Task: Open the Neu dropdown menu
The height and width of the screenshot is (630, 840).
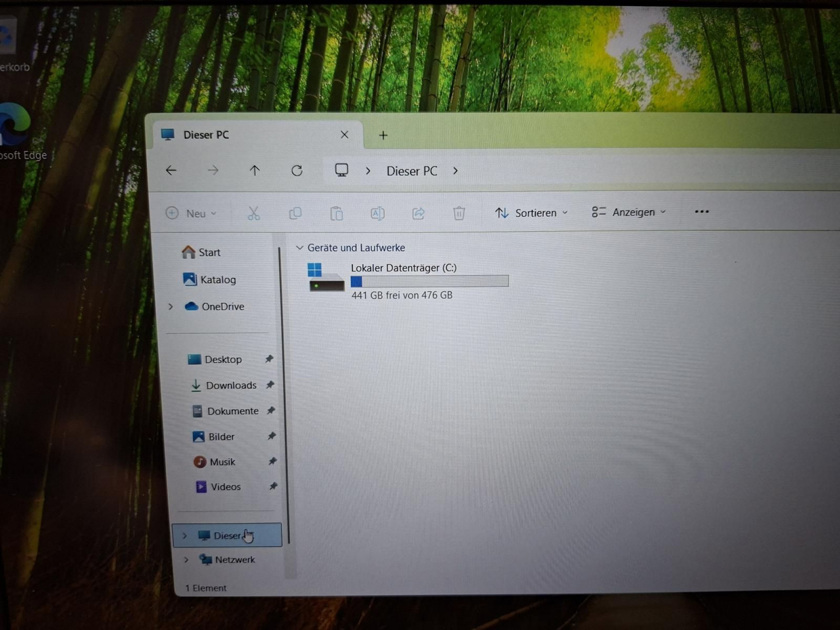Action: (x=191, y=213)
